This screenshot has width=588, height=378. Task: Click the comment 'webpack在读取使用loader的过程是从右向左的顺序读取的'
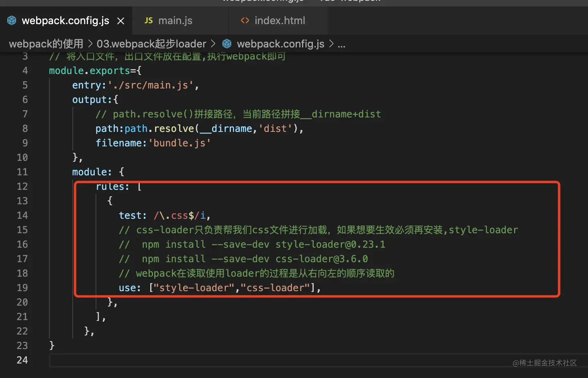point(257,273)
